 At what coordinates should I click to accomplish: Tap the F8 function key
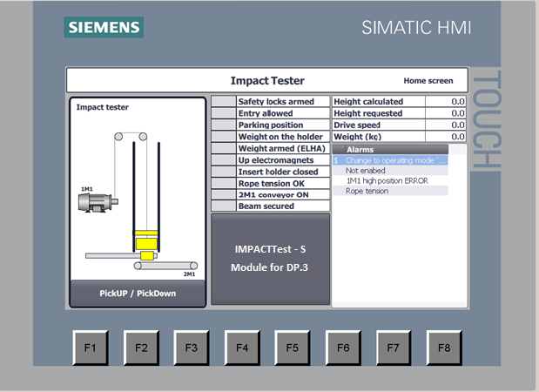tap(444, 348)
